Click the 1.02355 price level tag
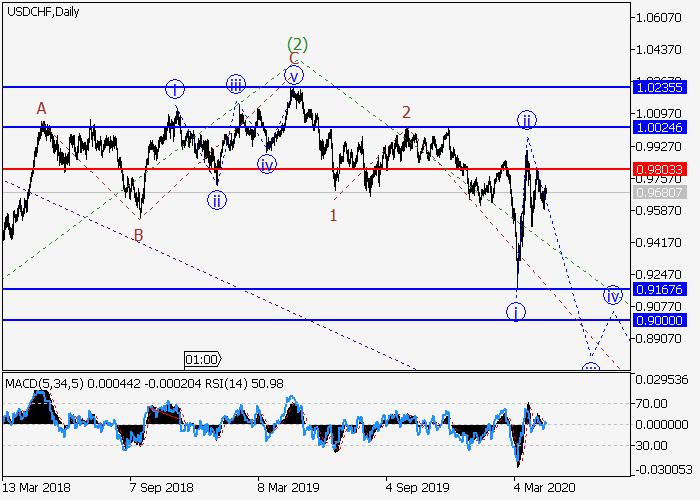 [659, 87]
